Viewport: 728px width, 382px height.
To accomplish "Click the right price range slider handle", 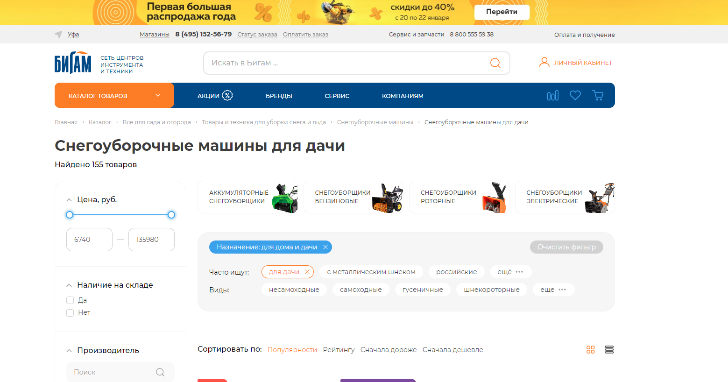I will [x=171, y=215].
